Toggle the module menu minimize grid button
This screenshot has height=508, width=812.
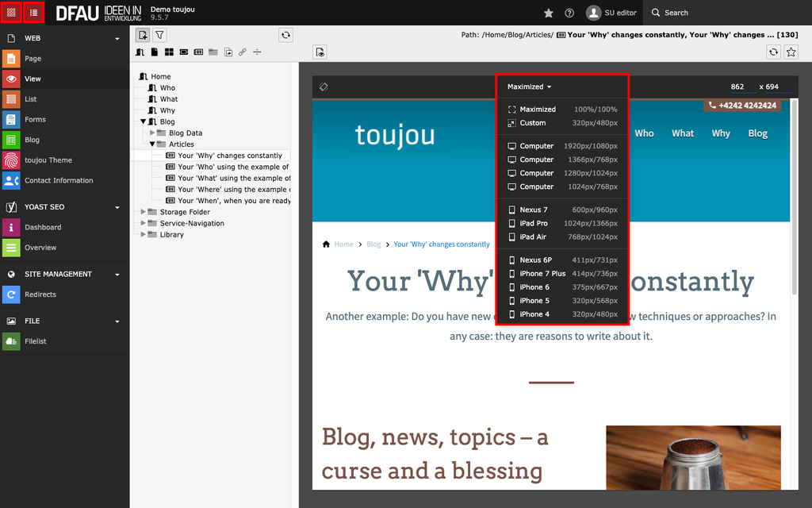[x=11, y=13]
